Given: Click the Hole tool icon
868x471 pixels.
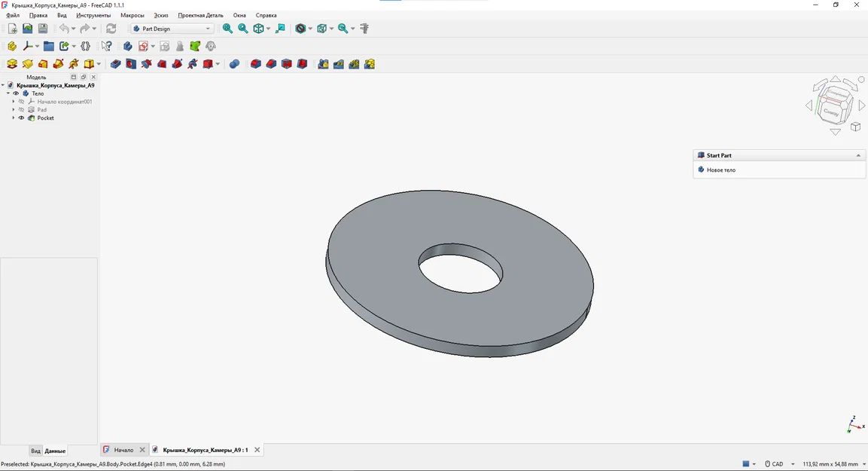Looking at the screenshot, I should [x=131, y=64].
